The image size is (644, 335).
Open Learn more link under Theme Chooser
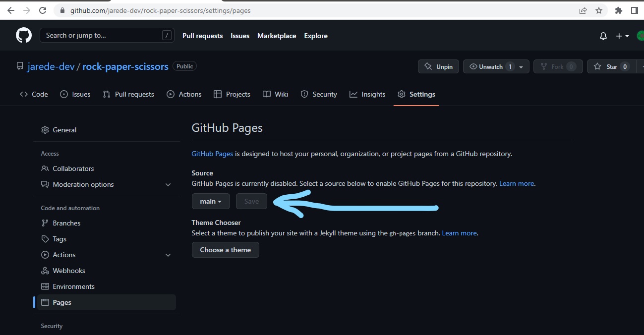tap(459, 233)
